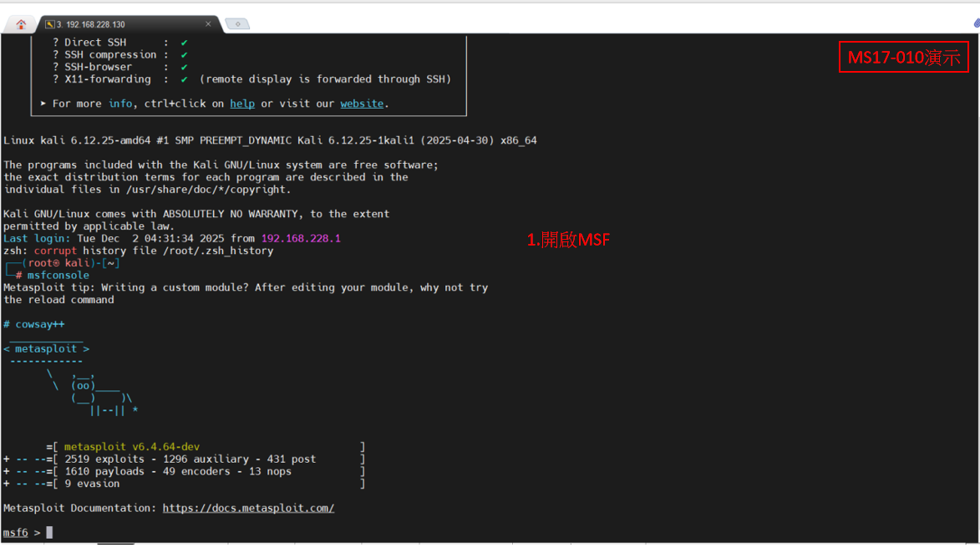The image size is (980, 548).
Task: Select the 192.168.228.130 session tab
Action: (x=128, y=24)
